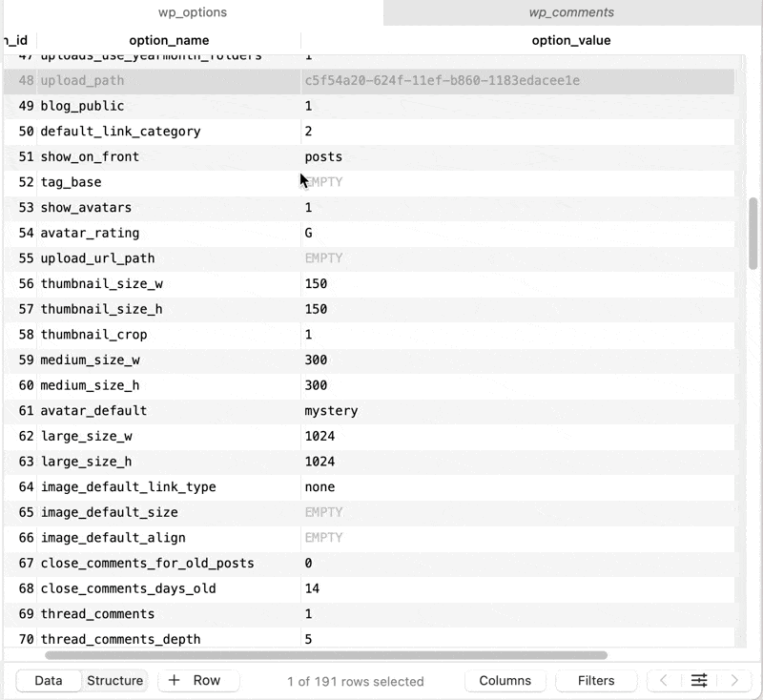
Task: Open the page limit settings sliders icon
Action: click(x=699, y=680)
